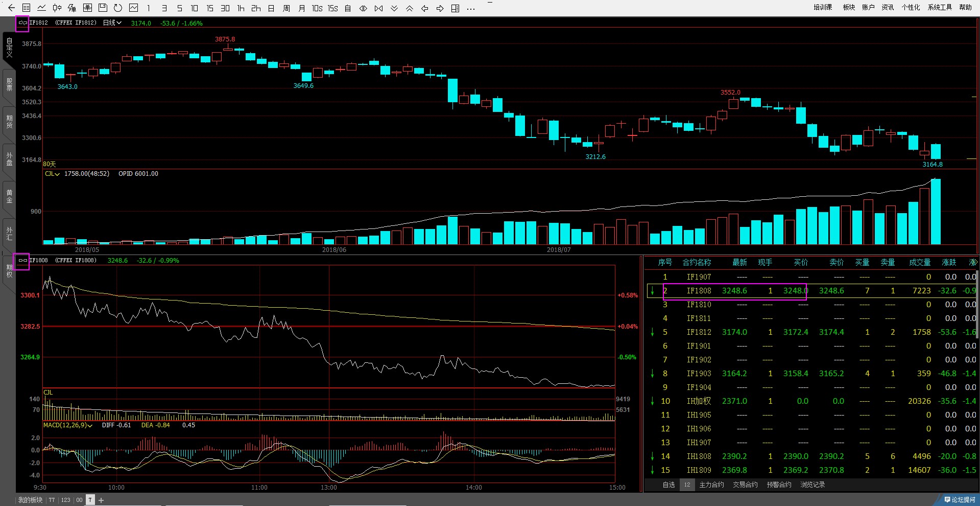The image size is (980, 506).
Task: Click the refresh icon in the toolbar
Action: point(118,8)
